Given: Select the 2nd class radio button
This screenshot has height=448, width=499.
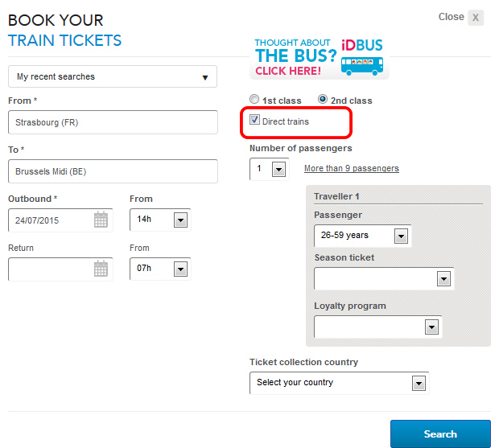Looking at the screenshot, I should coord(324,100).
